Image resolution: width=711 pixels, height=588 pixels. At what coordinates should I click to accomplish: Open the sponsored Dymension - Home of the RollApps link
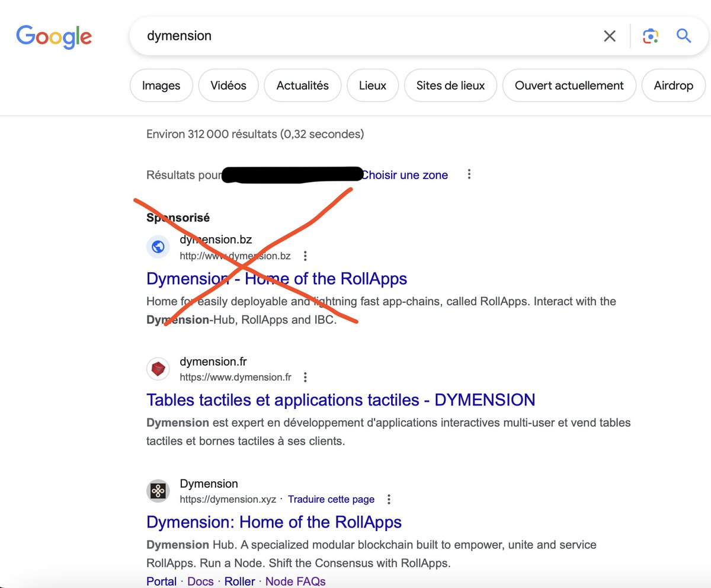click(x=277, y=279)
